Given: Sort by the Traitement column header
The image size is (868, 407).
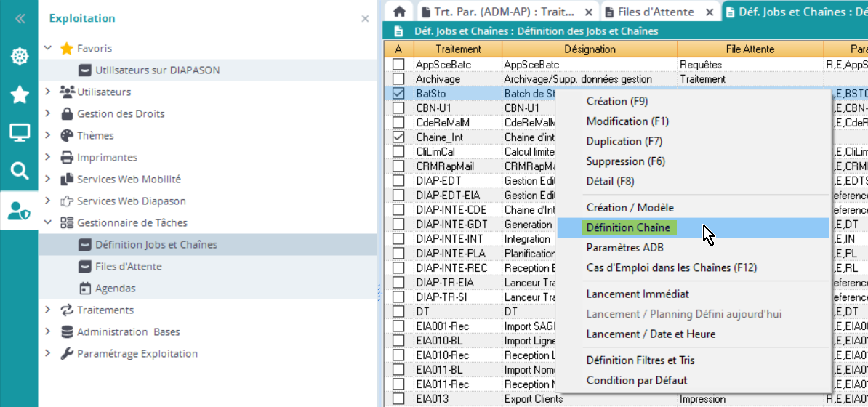Looking at the screenshot, I should pos(457,49).
